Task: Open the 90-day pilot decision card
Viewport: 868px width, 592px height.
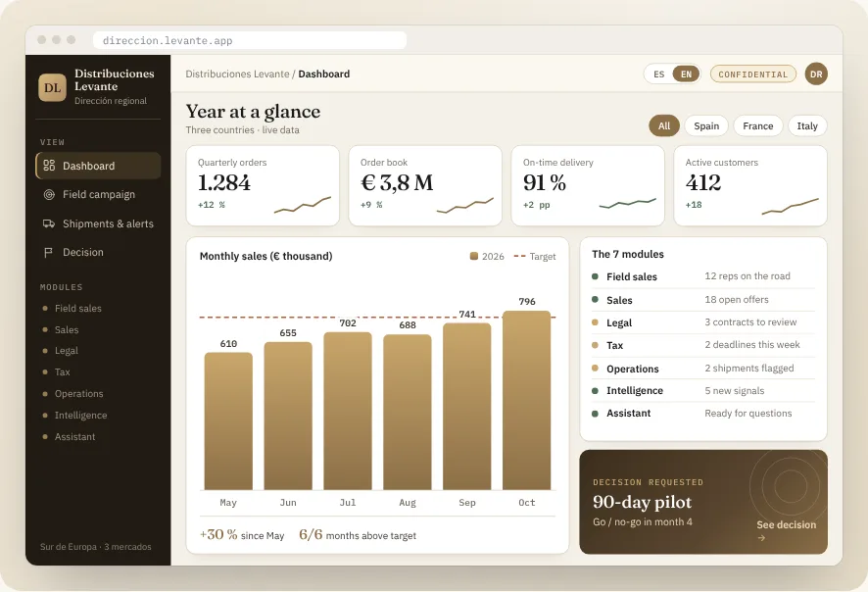Action: click(703, 502)
